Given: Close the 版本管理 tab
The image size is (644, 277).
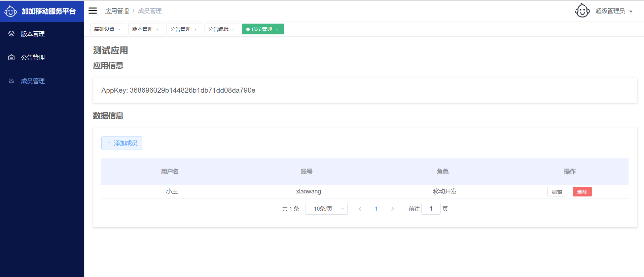Looking at the screenshot, I should [157, 30].
